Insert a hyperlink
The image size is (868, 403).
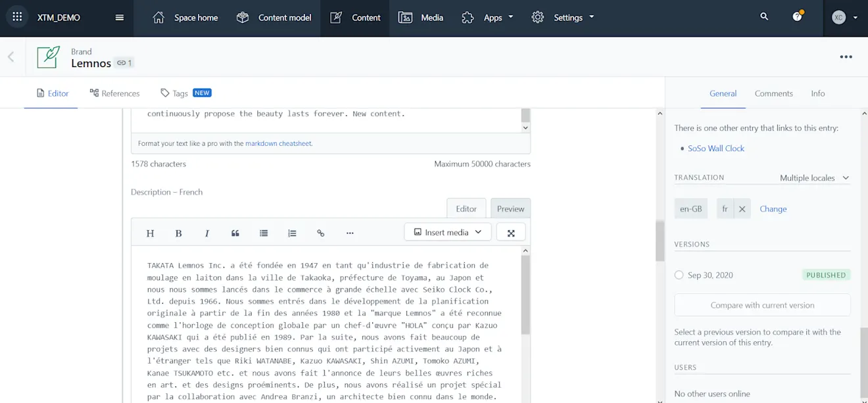point(321,233)
